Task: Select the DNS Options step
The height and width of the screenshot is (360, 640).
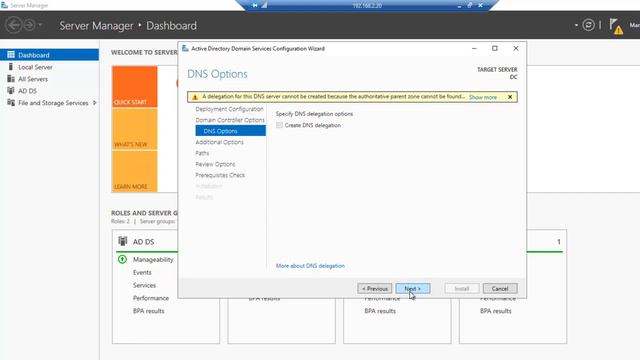Action: pos(231,131)
